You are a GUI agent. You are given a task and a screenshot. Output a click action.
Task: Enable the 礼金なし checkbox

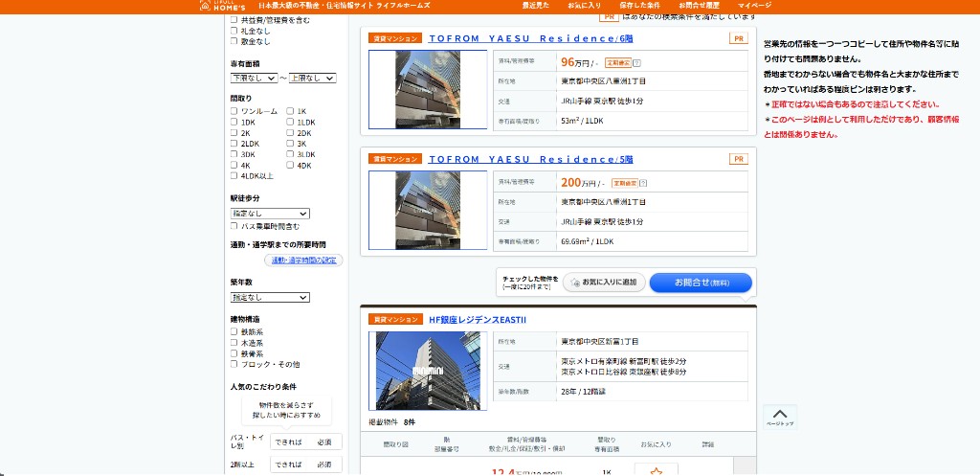coord(234,31)
